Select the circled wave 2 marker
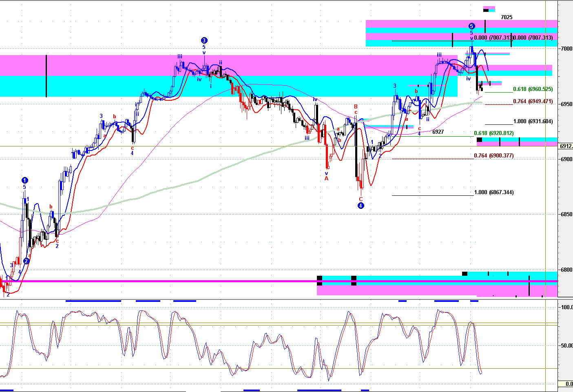Screen dimensions: 573x392 26,261
